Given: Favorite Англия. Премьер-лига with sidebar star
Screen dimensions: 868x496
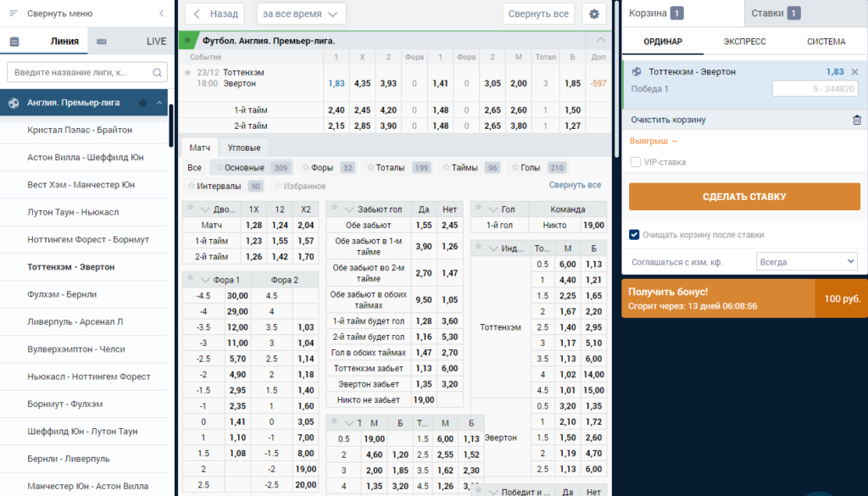Looking at the screenshot, I should tap(142, 103).
